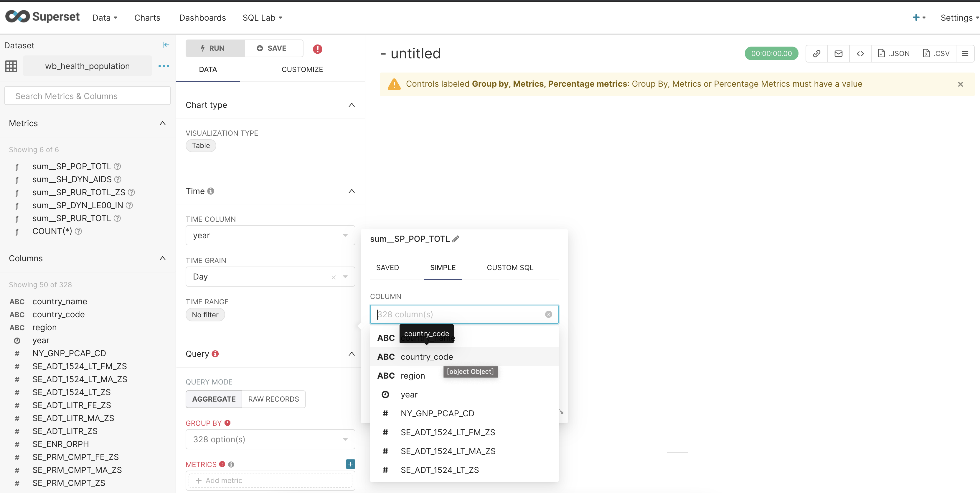980x493 pixels.
Task: Select country_code from the column list
Action: tap(426, 357)
